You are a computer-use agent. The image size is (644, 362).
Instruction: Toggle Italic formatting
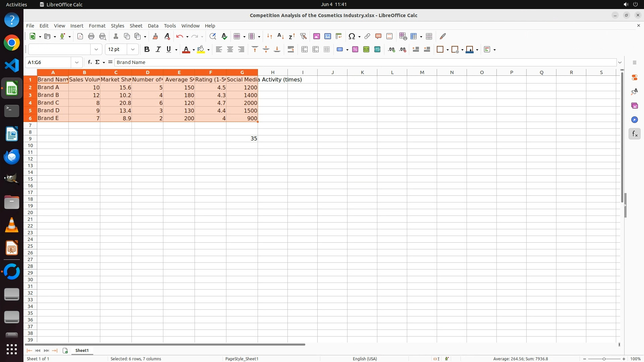(x=158, y=49)
